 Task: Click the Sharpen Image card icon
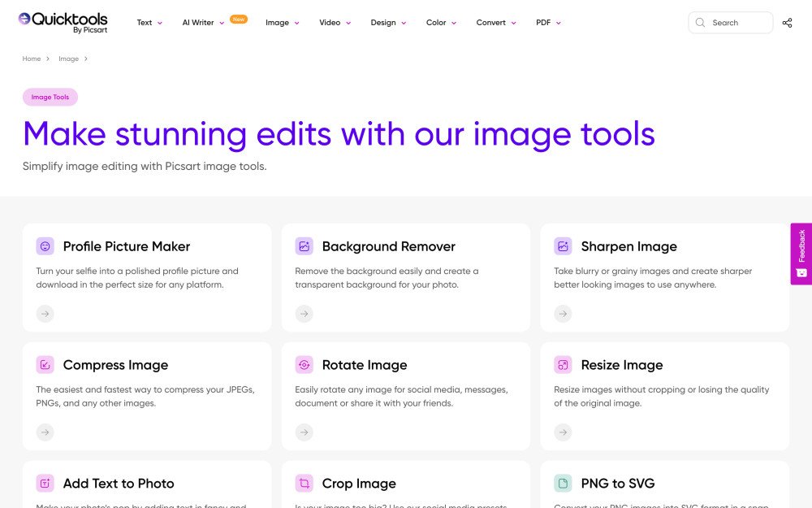pyautogui.click(x=563, y=246)
